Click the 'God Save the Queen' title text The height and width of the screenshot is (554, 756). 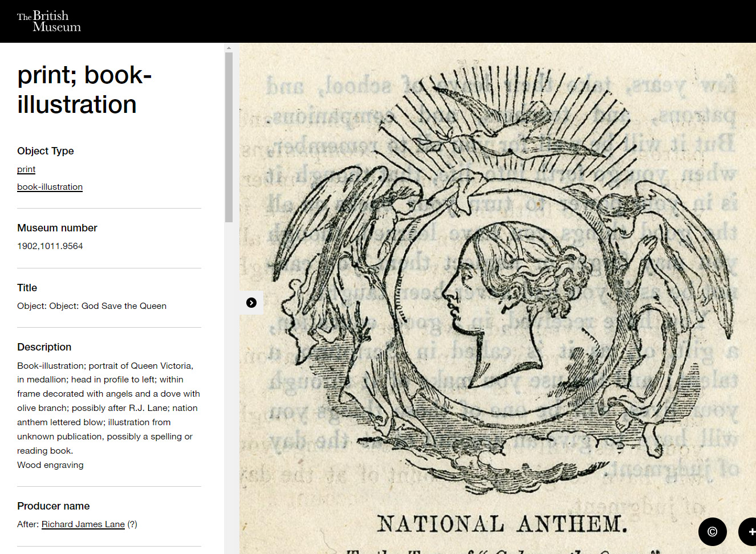click(124, 306)
